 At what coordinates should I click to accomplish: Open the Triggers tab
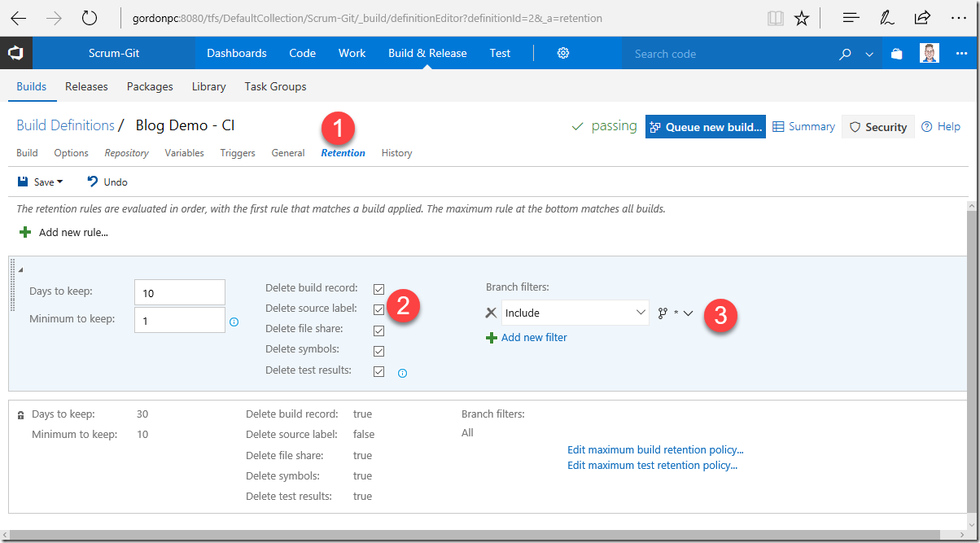point(238,153)
